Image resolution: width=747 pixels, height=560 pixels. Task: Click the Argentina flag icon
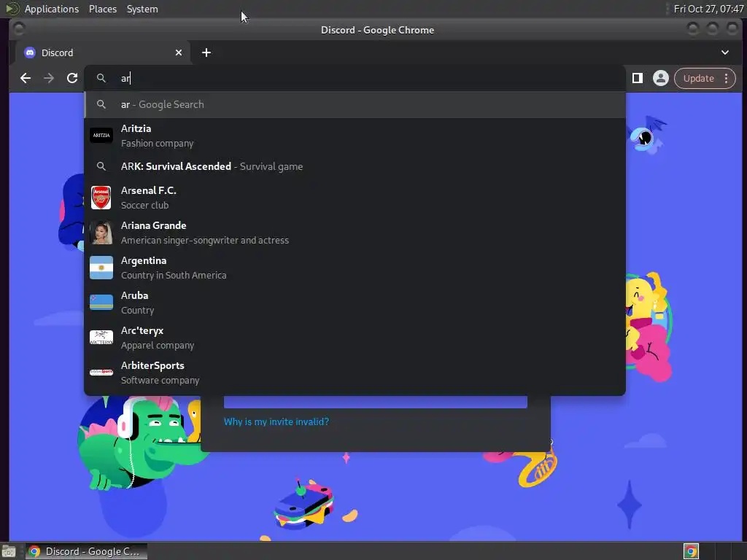[x=101, y=268]
